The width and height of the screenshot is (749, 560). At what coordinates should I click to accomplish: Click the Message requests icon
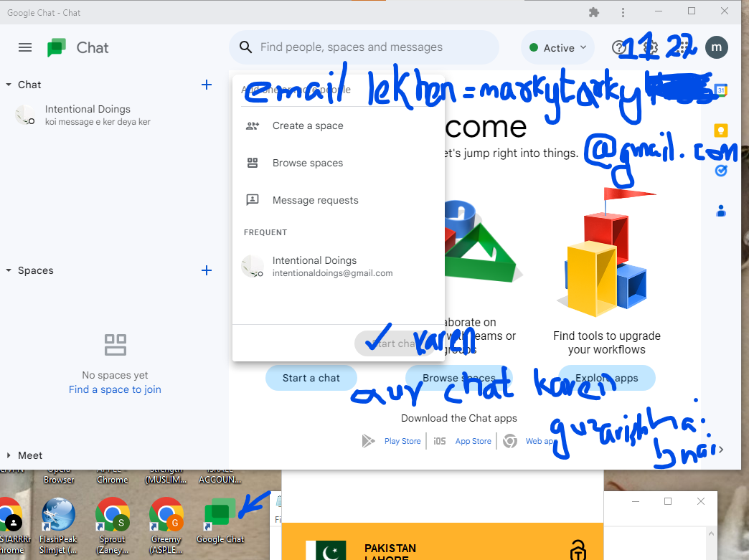(253, 199)
